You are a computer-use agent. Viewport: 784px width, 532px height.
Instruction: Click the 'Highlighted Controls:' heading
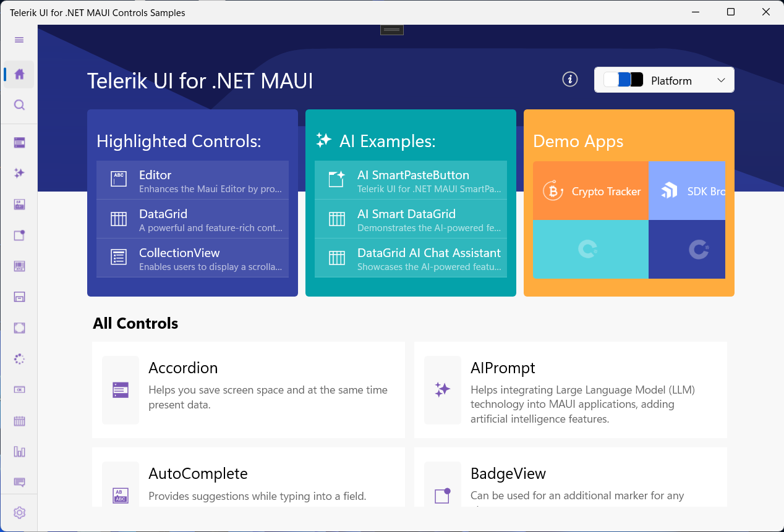(x=179, y=141)
